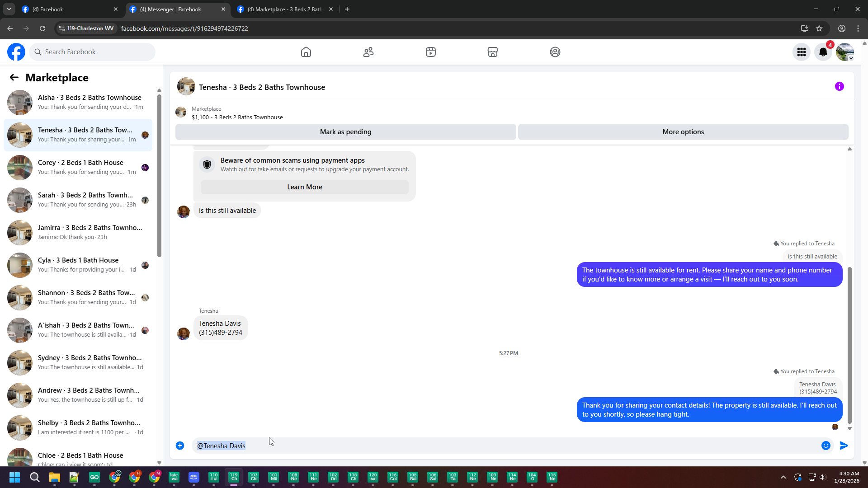This screenshot has width=868, height=488.
Task: Open the Reels video icon in top navigation
Action: pos(431,52)
